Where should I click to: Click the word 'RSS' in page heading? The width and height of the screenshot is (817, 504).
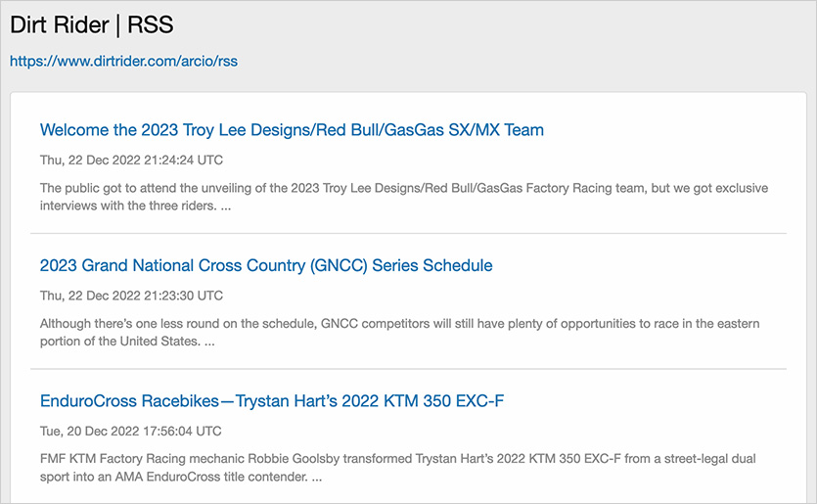[x=151, y=25]
